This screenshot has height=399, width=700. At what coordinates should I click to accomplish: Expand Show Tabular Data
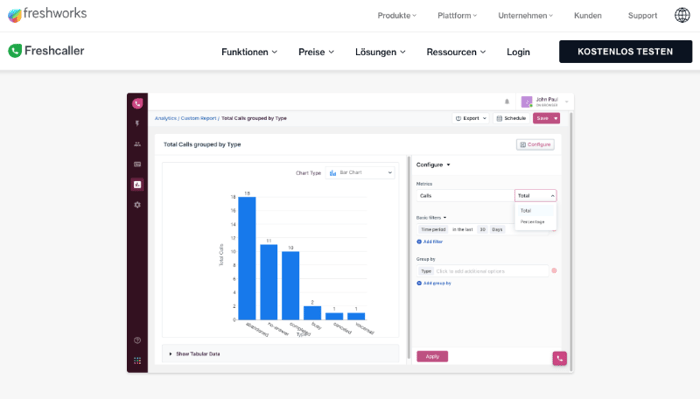(195, 353)
